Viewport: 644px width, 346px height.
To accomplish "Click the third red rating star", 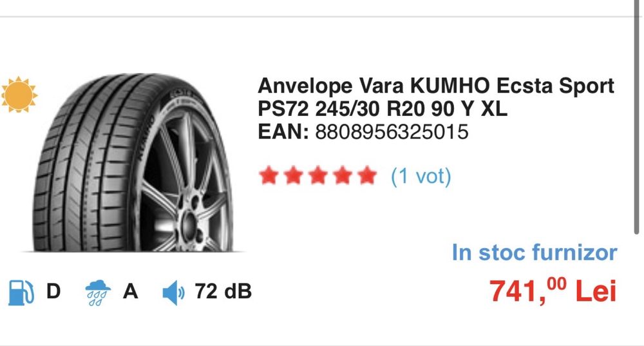I will (x=318, y=175).
